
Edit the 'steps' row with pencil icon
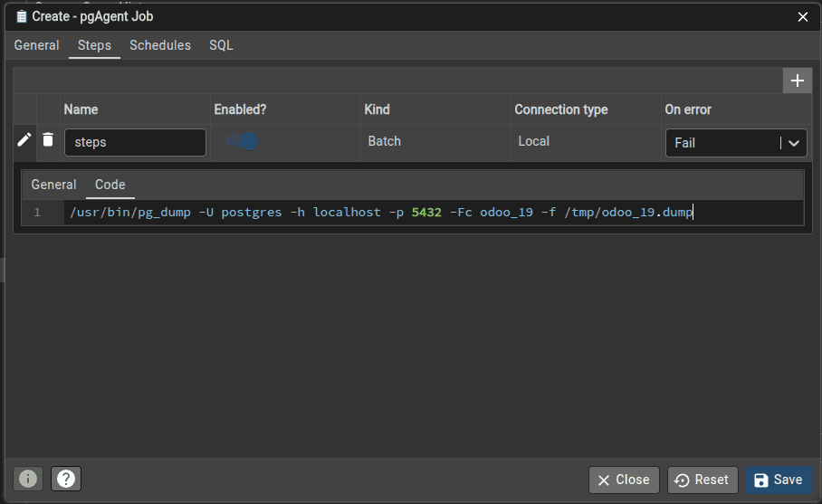[x=24, y=140]
